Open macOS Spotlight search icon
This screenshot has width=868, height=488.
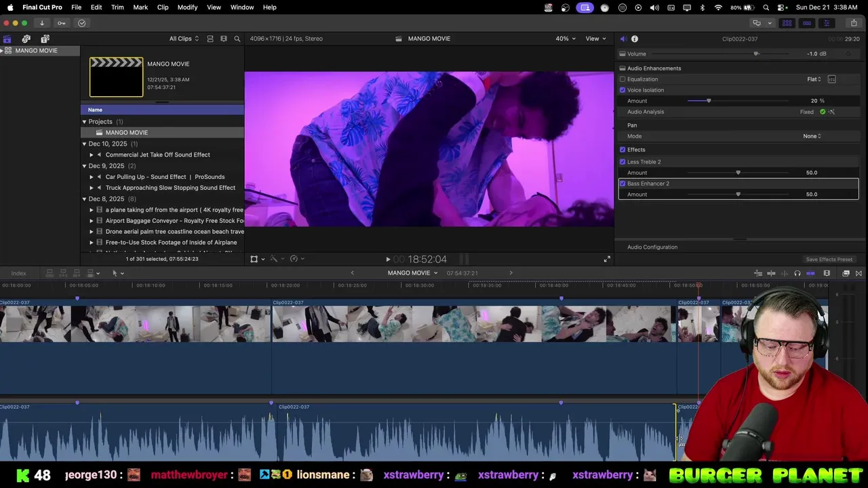pos(766,7)
